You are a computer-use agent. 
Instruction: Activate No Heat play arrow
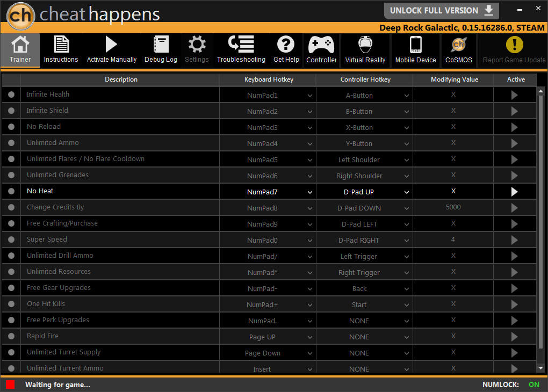pyautogui.click(x=514, y=192)
